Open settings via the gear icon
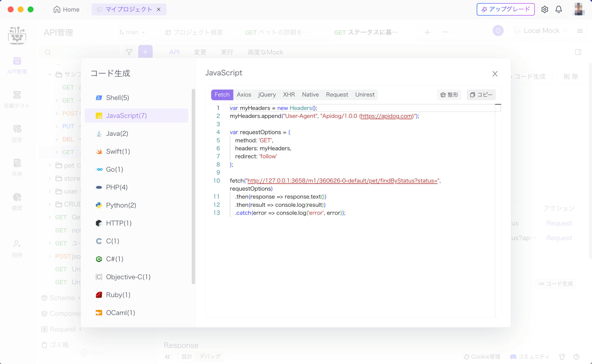Image resolution: width=592 pixels, height=364 pixels. click(545, 9)
